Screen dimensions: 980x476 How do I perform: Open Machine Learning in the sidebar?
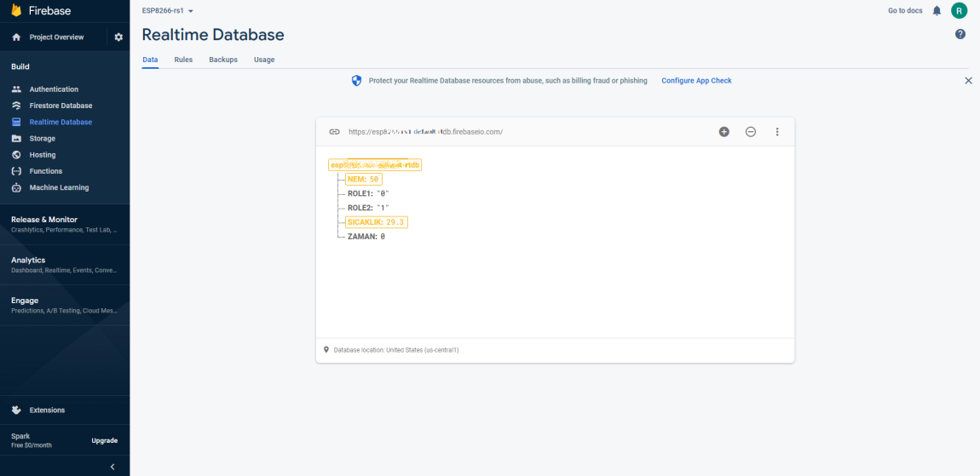[x=59, y=187]
